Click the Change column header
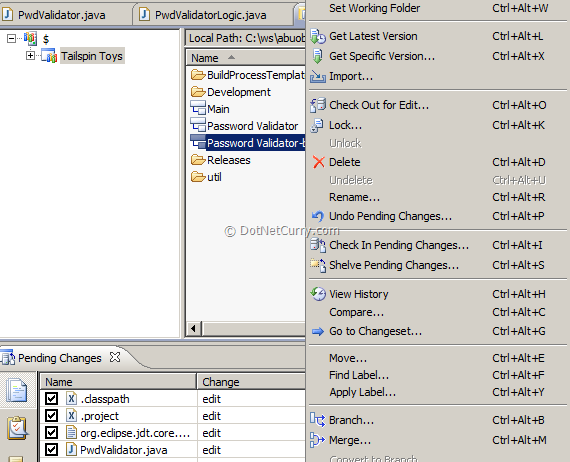The width and height of the screenshot is (570, 462). pyautogui.click(x=252, y=382)
